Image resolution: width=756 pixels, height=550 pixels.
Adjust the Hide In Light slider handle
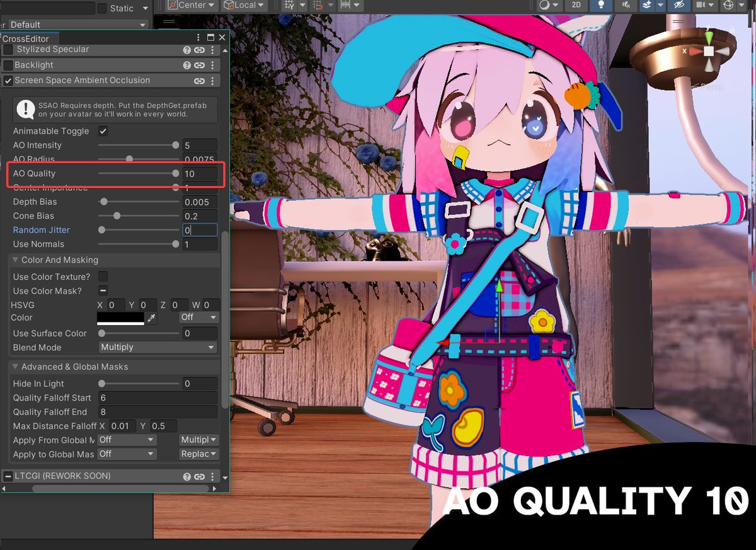[101, 384]
